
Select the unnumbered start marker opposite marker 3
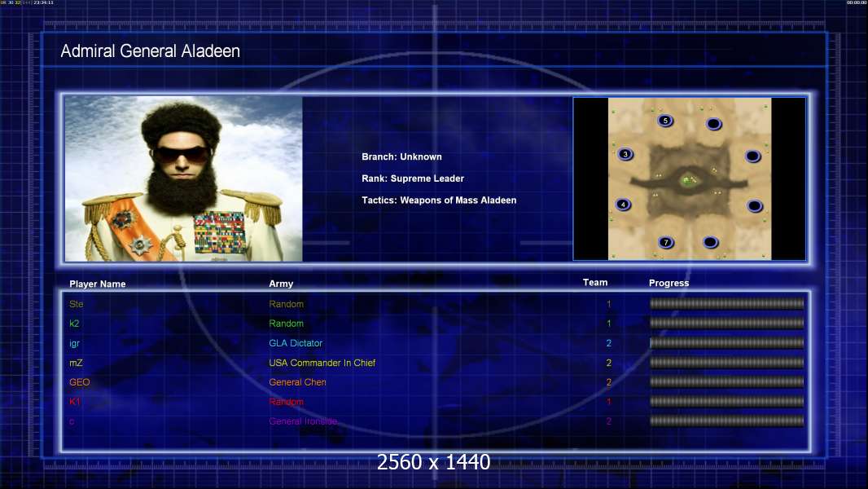click(752, 156)
